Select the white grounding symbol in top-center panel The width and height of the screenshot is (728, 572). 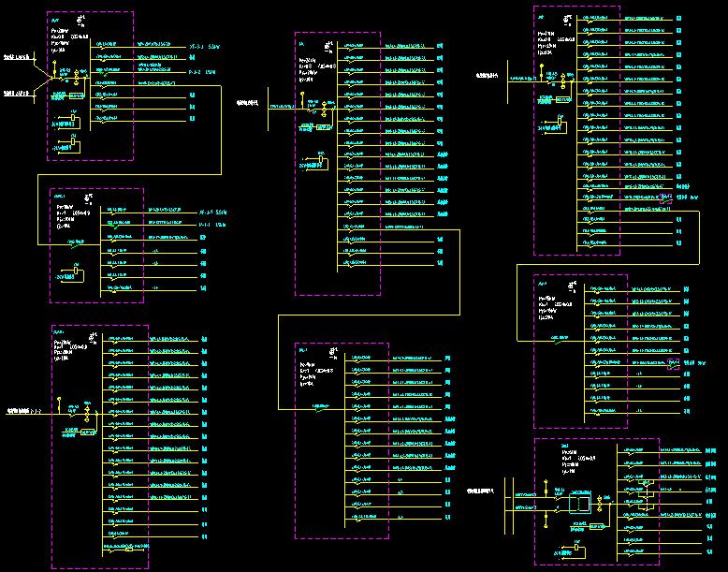click(x=330, y=44)
